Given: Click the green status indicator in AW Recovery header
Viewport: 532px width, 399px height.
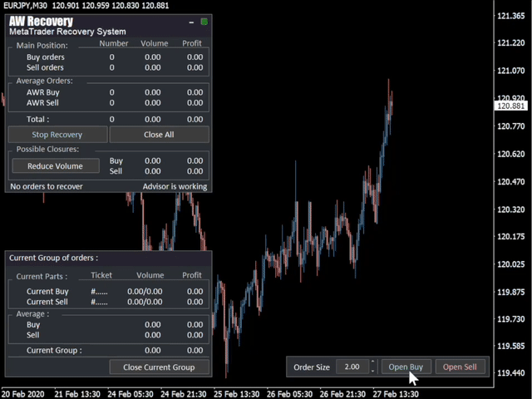Looking at the screenshot, I should [x=204, y=22].
